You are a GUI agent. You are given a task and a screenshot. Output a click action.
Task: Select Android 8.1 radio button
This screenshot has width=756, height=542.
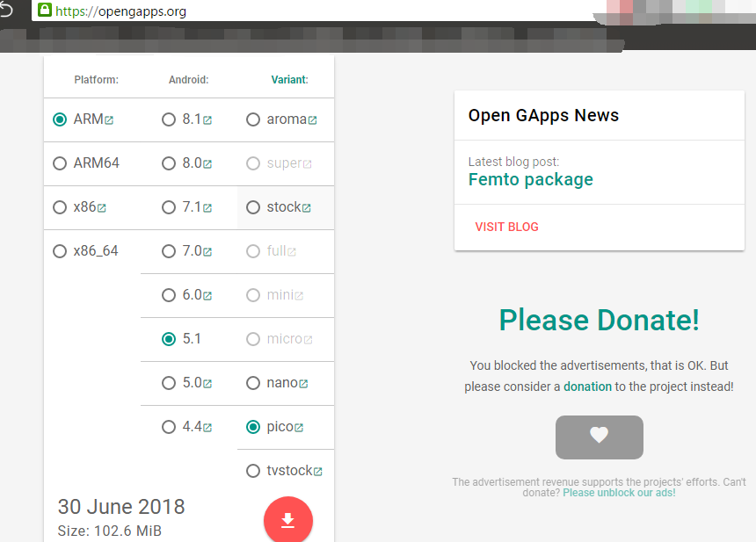click(169, 119)
